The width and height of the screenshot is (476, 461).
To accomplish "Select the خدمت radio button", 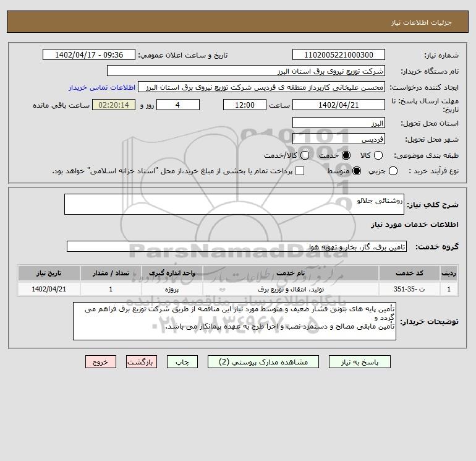I will pos(346,155).
